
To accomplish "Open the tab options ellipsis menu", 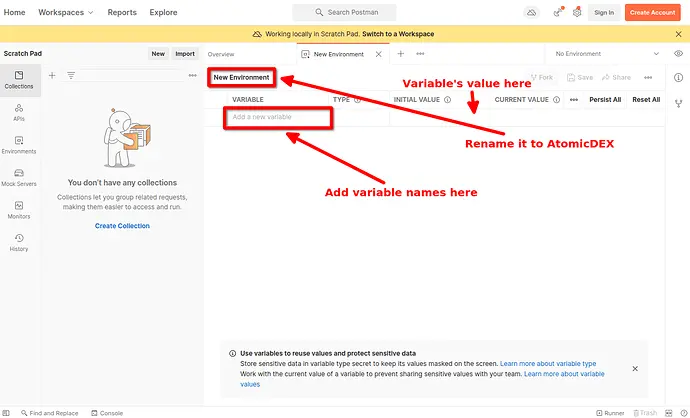I will 421,53.
